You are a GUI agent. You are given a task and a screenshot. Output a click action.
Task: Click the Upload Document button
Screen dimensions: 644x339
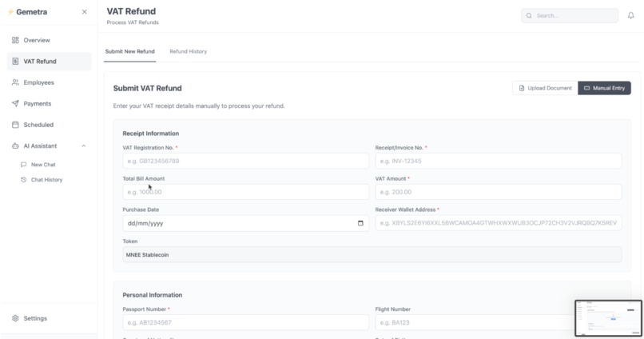(545, 88)
